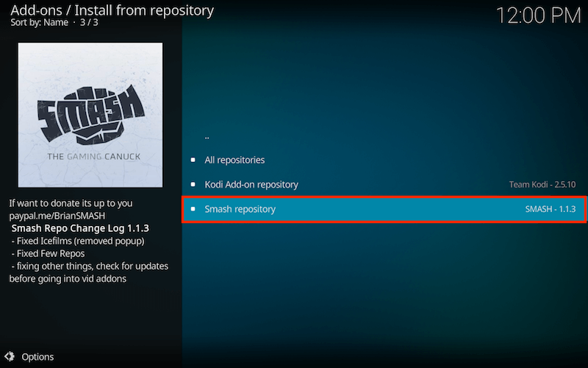Image resolution: width=588 pixels, height=368 pixels.
Task: Click the bullet icon beside Smash repository
Action: click(193, 209)
